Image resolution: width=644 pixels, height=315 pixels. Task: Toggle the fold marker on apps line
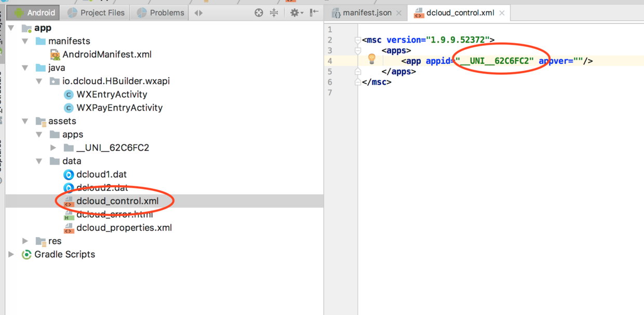coord(358,50)
